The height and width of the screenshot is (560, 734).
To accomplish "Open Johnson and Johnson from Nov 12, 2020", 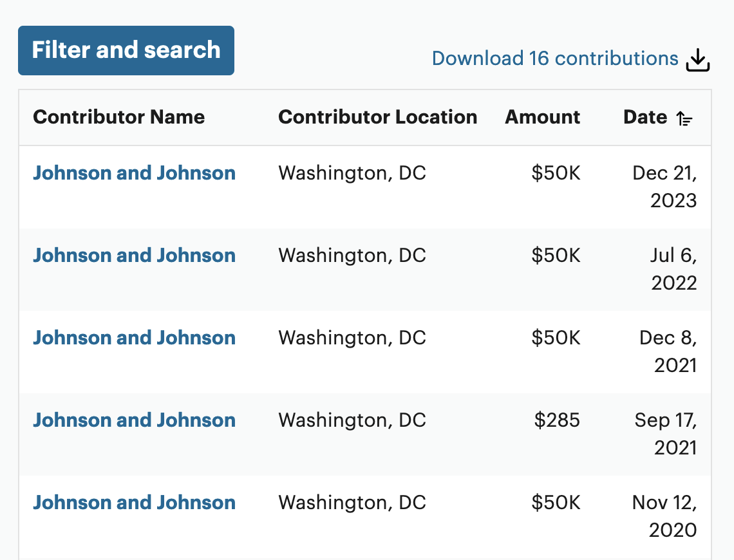I will (x=135, y=503).
